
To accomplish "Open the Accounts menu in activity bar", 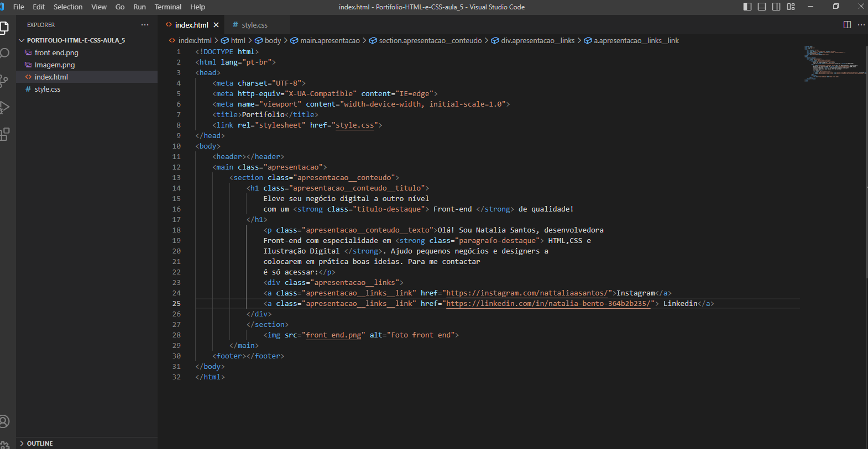I will [4, 421].
